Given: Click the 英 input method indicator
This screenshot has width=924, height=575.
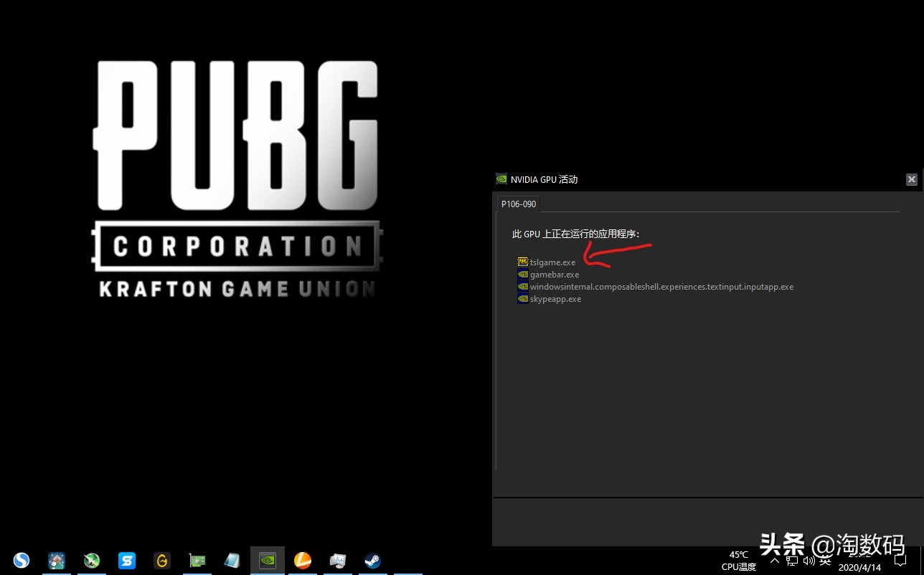Looking at the screenshot, I should tap(825, 561).
